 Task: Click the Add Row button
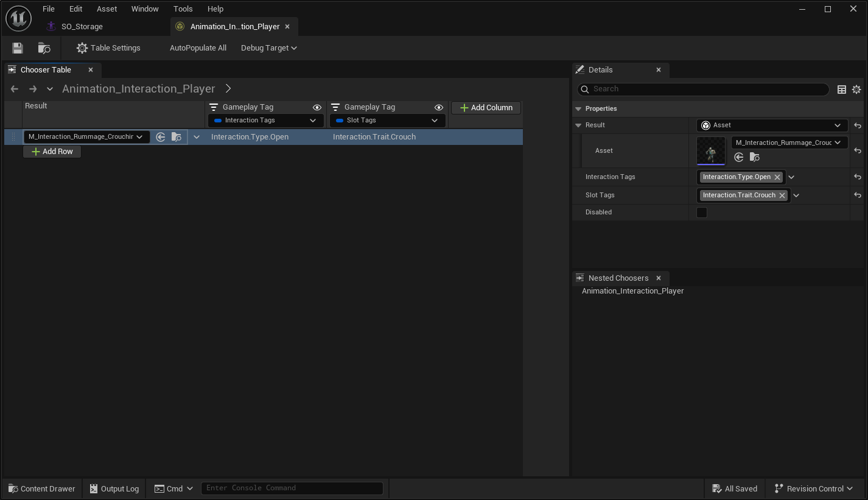coord(52,151)
